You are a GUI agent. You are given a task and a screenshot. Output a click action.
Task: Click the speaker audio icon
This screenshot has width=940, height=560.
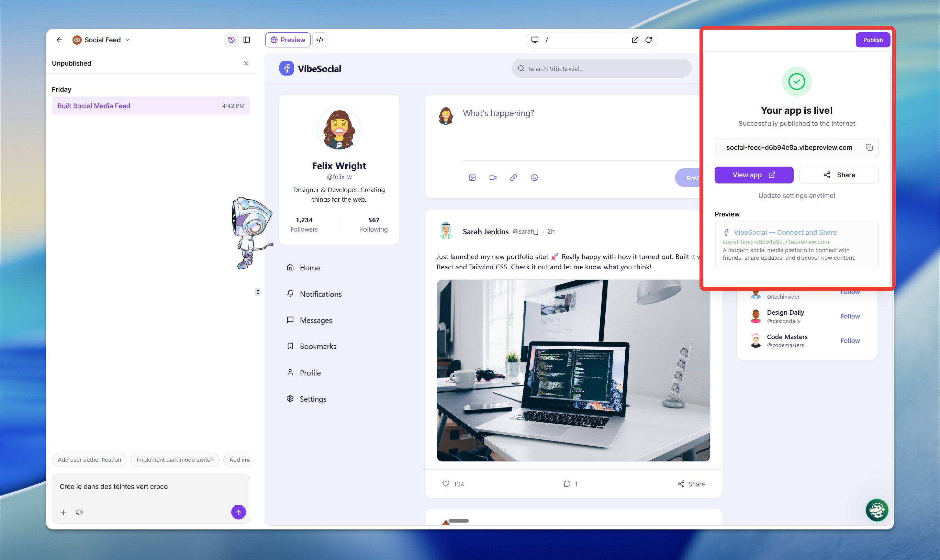79,512
